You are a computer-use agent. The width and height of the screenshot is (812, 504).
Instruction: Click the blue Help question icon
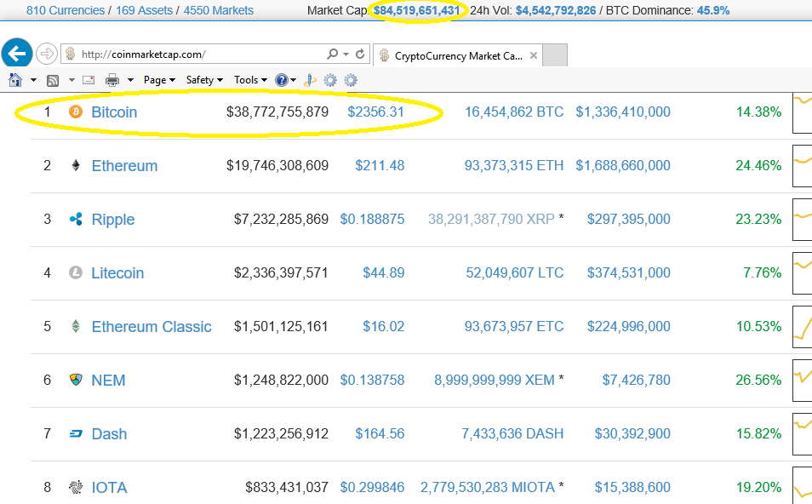click(x=281, y=80)
